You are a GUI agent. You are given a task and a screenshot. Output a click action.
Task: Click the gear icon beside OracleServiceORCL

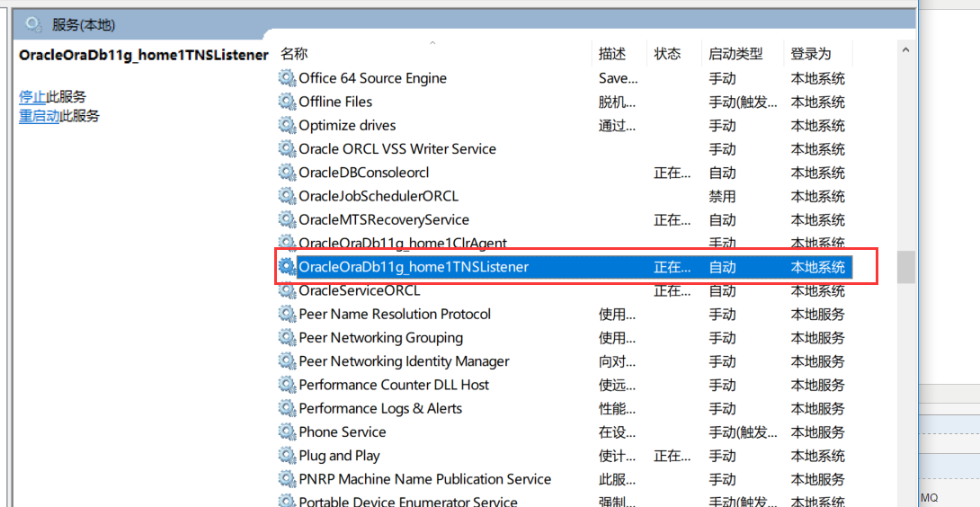[287, 290]
